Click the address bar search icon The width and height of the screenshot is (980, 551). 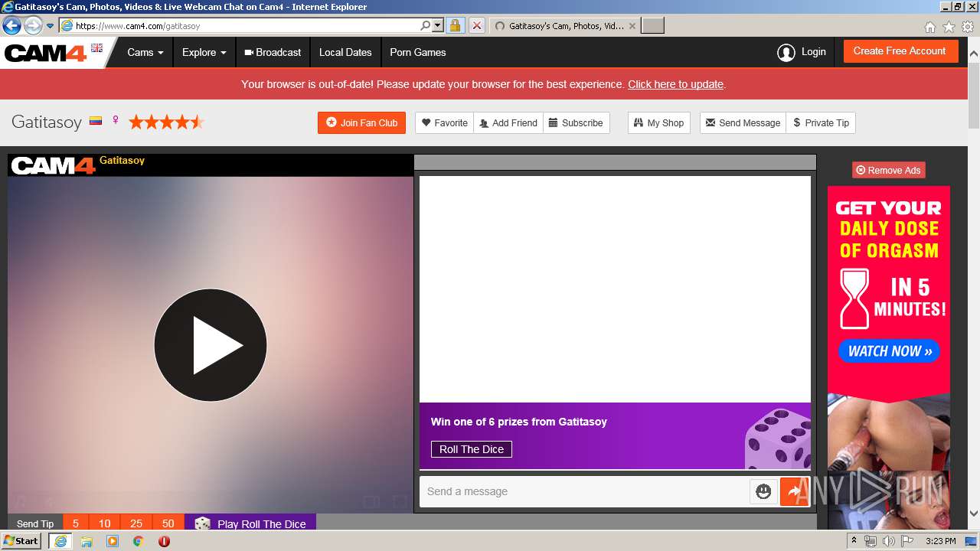425,26
